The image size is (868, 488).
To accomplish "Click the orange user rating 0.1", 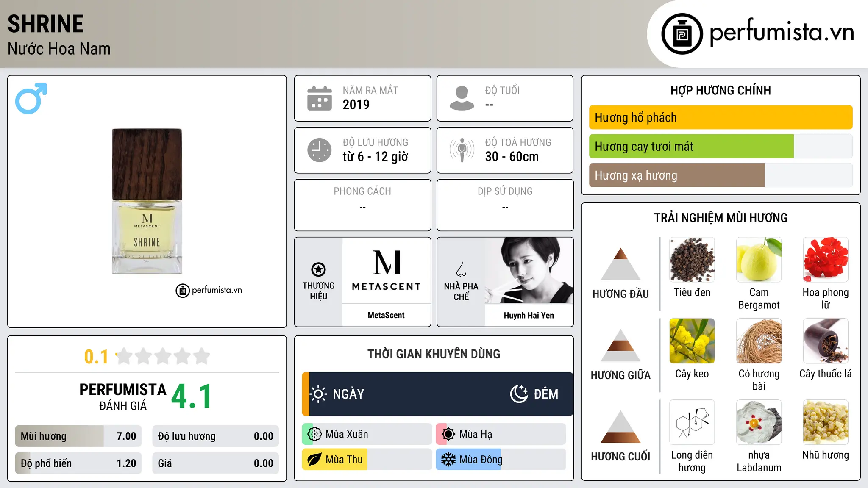I will click(x=96, y=357).
